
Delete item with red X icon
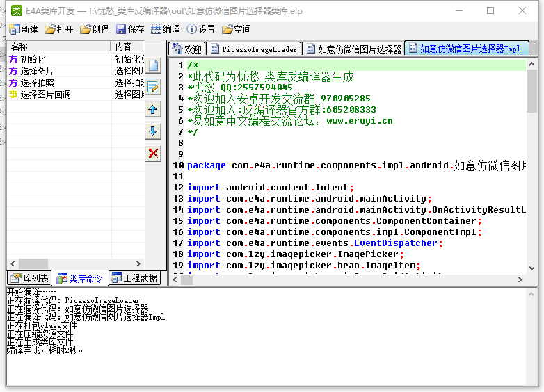point(153,154)
